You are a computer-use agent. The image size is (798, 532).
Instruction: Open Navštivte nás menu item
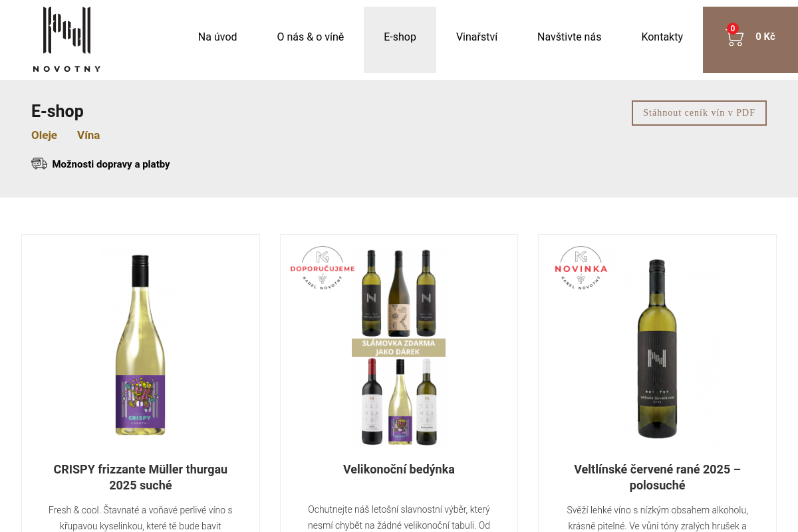[x=569, y=37]
